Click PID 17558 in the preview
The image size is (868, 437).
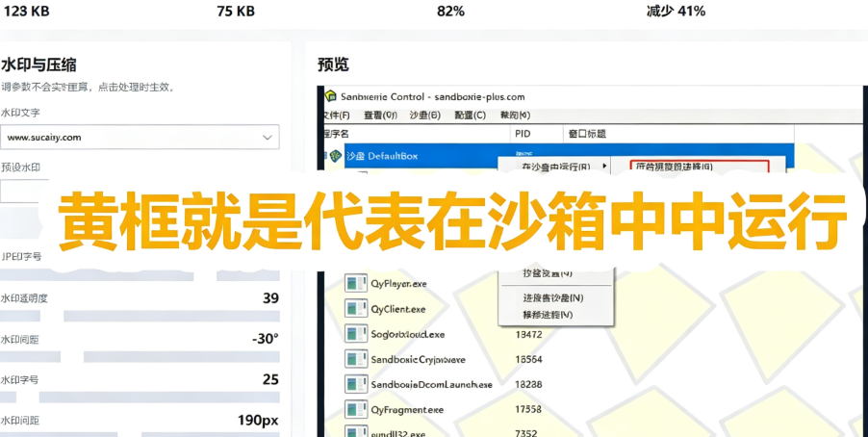pos(528,410)
